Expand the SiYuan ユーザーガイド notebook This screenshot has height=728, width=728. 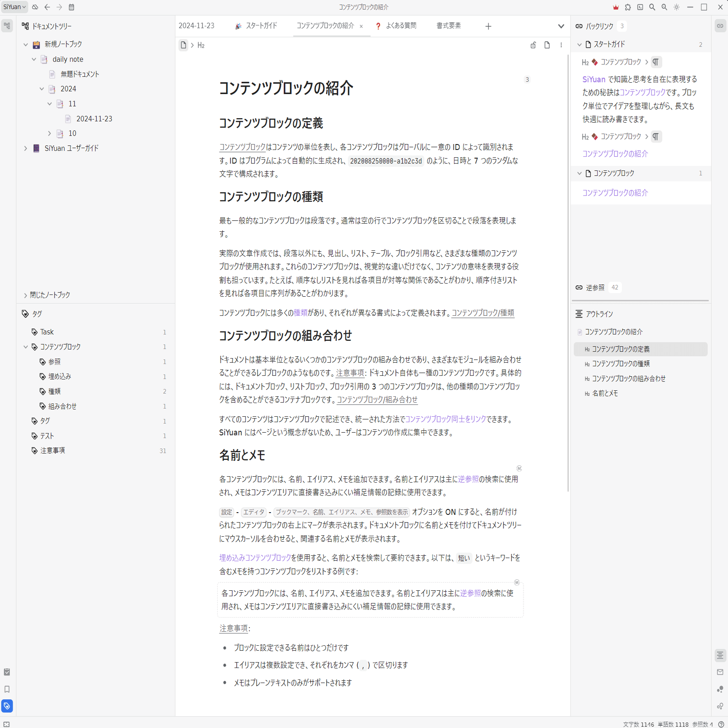(x=25, y=149)
